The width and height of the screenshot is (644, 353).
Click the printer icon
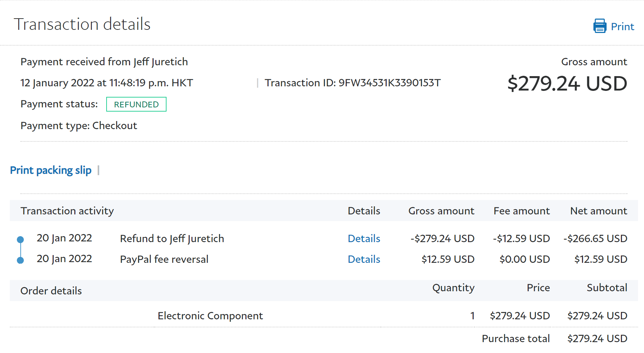[599, 26]
